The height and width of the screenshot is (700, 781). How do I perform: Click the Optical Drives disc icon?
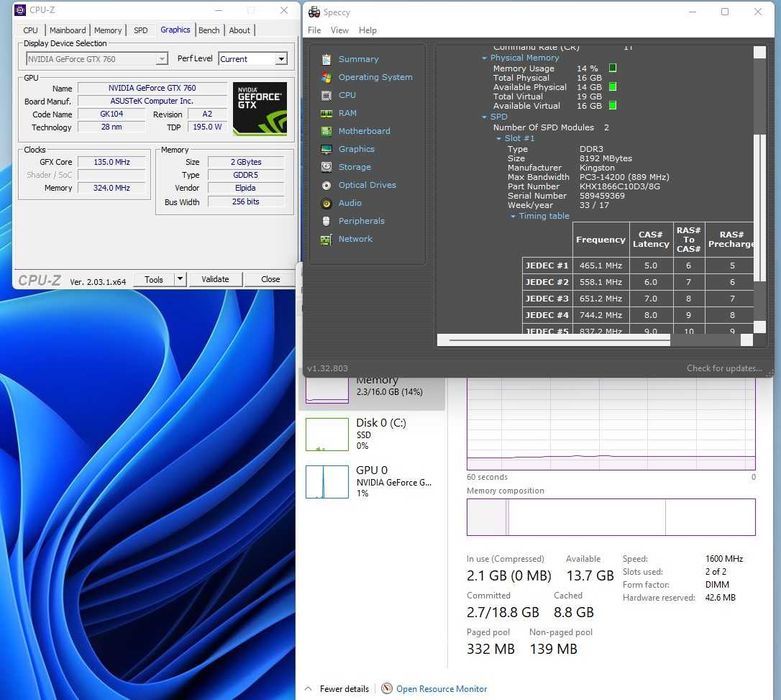click(x=326, y=185)
